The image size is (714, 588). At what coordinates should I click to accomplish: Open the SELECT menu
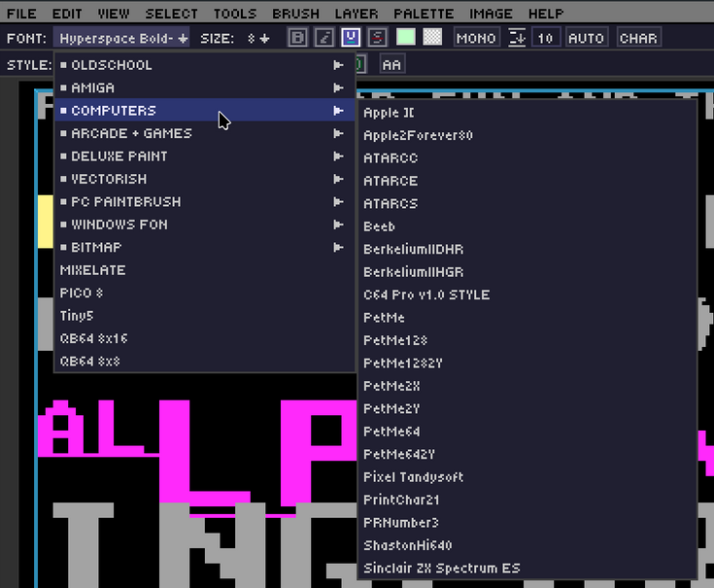pos(172,14)
